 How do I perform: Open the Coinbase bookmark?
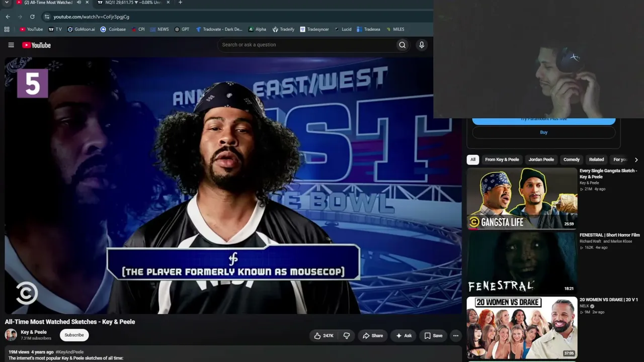click(x=113, y=29)
